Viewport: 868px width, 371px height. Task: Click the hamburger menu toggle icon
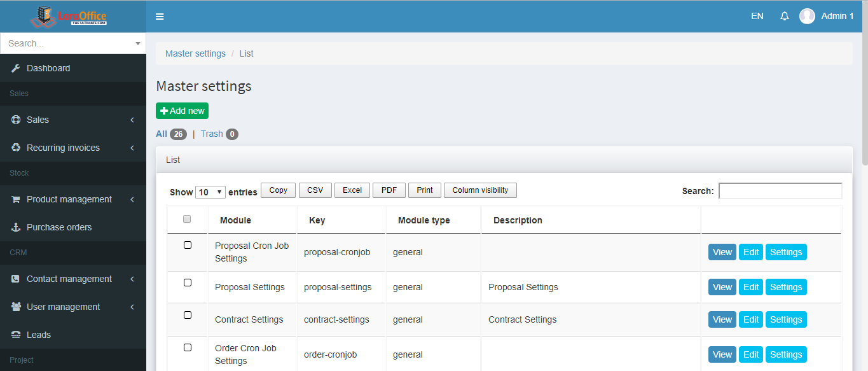pos(160,17)
